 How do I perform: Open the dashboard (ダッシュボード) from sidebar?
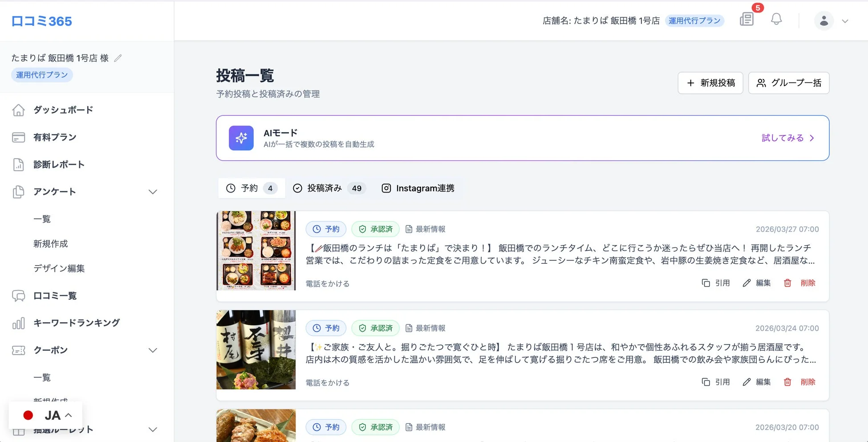(62, 110)
